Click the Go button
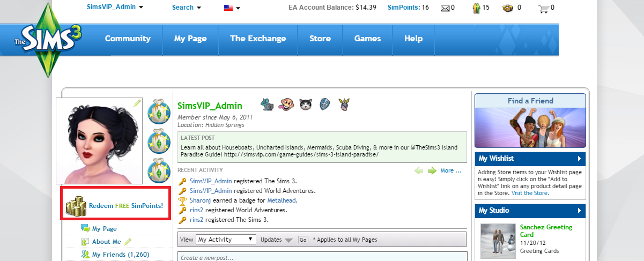Image resolution: width=644 pixels, height=261 pixels. coord(303,240)
